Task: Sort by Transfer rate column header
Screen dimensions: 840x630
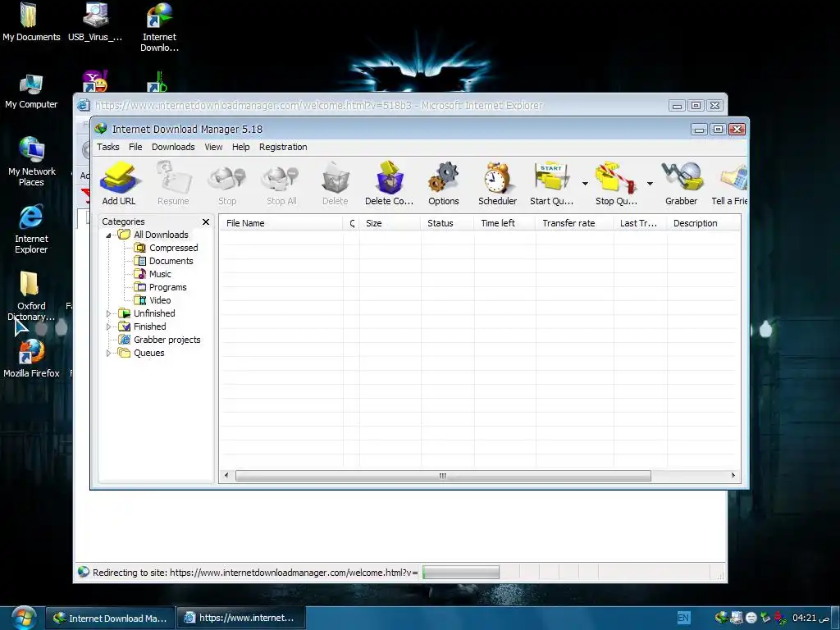Action: [574, 223]
